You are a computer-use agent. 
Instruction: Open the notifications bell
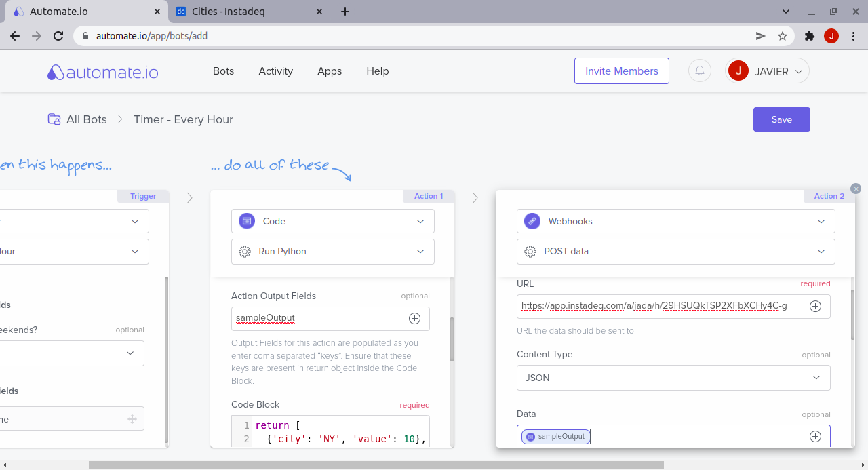pyautogui.click(x=700, y=71)
